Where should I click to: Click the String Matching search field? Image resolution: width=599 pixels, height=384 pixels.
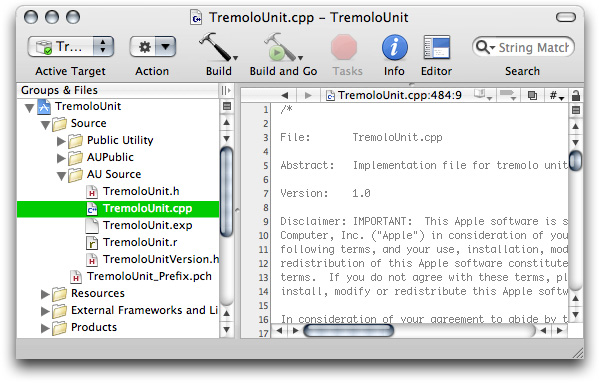pyautogui.click(x=523, y=47)
